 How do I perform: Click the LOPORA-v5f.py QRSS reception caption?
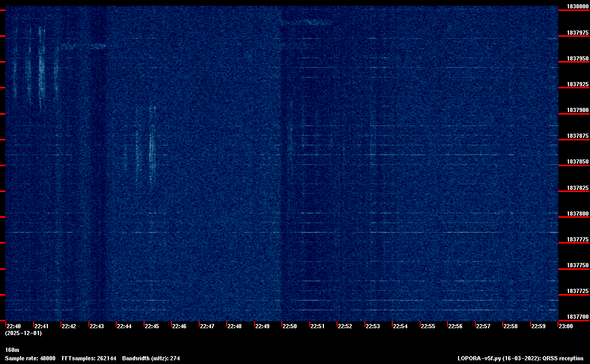pyautogui.click(x=521, y=358)
